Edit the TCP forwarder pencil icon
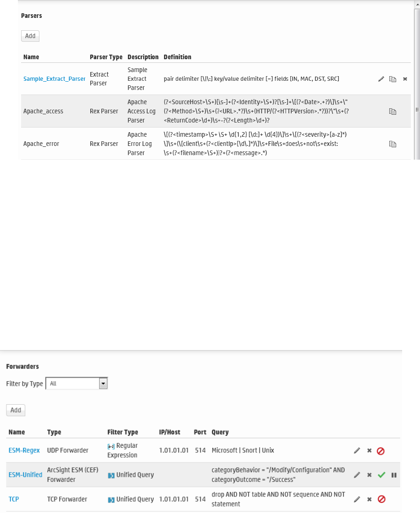Viewport: 420px width, 513px height. [x=357, y=499]
